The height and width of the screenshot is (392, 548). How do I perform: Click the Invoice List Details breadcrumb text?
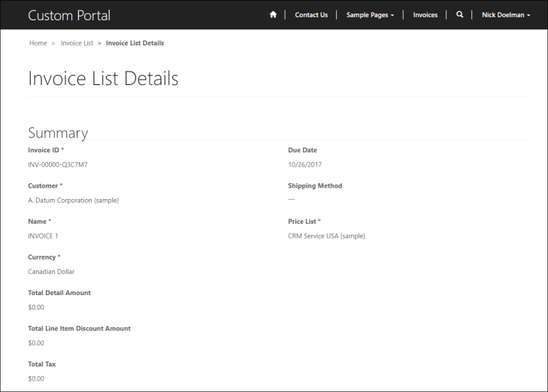click(135, 44)
